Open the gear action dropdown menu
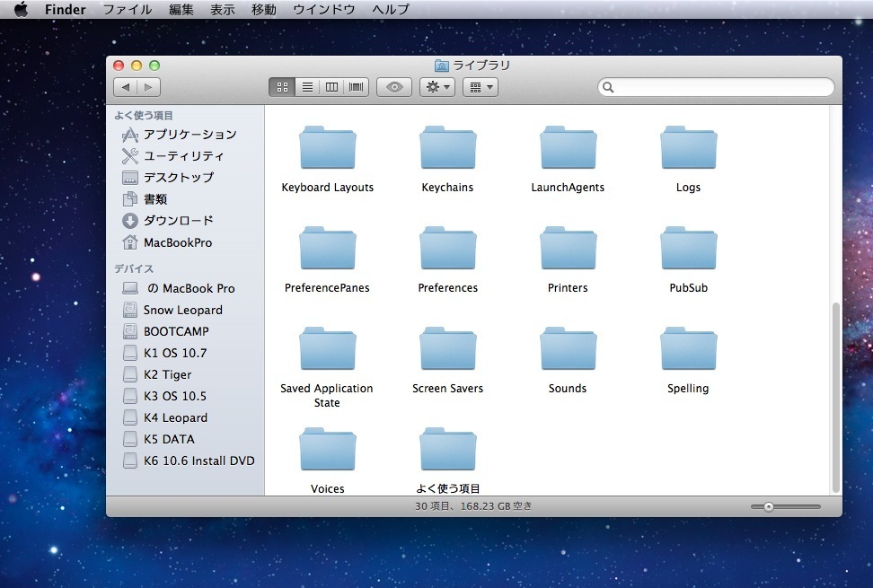Image resolution: width=873 pixels, height=588 pixels. point(437,87)
